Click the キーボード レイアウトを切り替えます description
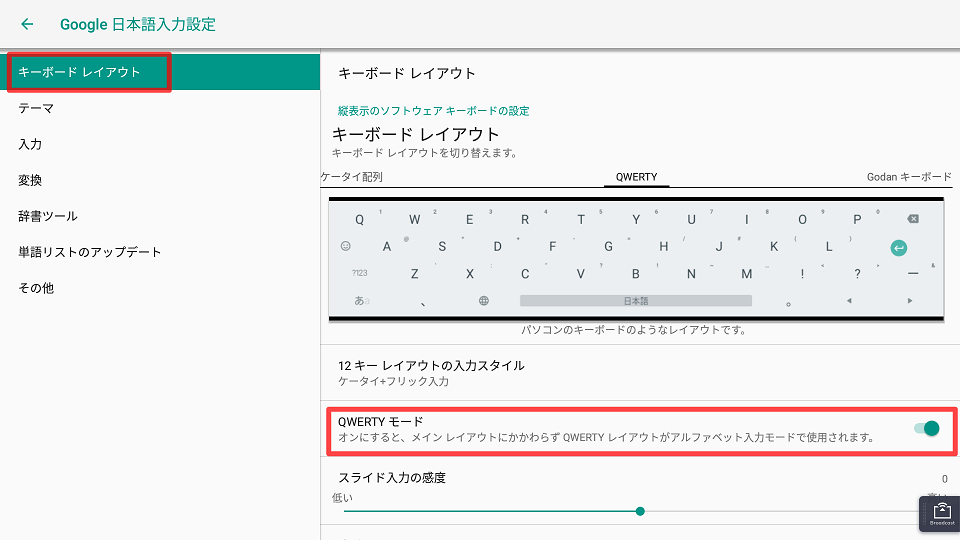The width and height of the screenshot is (960, 540). point(424,153)
